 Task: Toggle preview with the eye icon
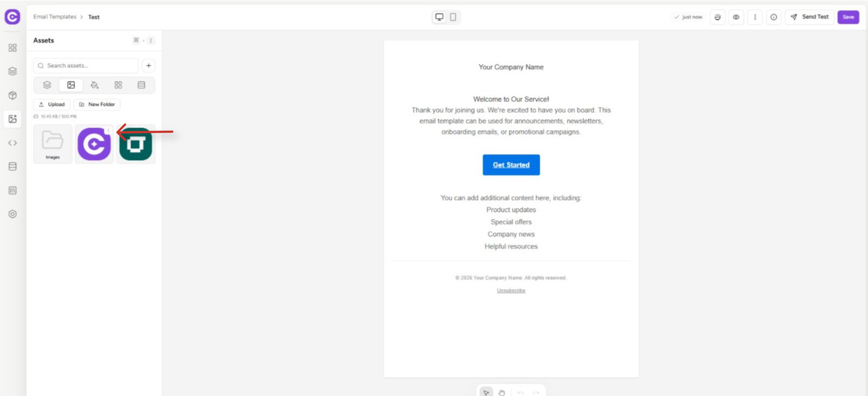736,17
